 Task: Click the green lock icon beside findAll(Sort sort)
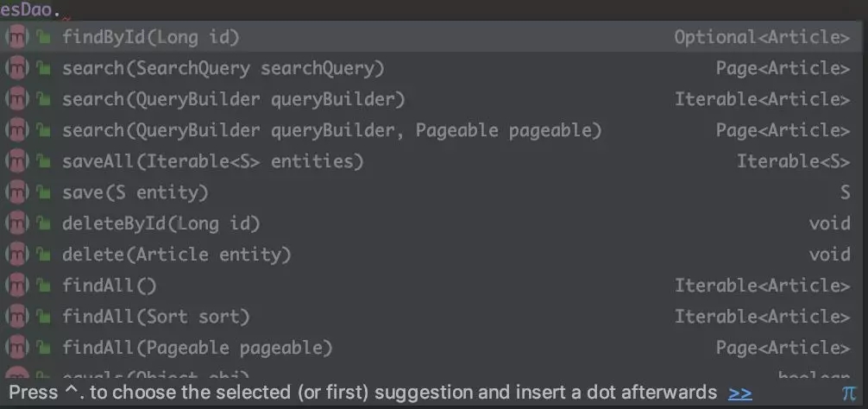(x=43, y=317)
